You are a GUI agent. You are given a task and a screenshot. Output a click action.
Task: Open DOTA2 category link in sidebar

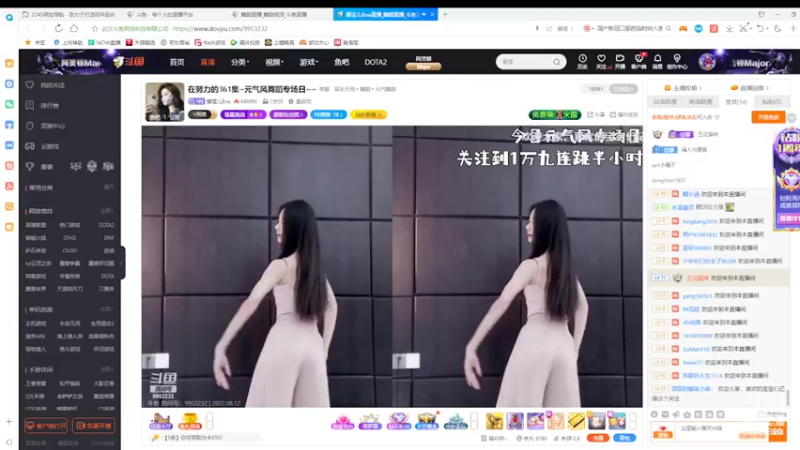pos(106,225)
